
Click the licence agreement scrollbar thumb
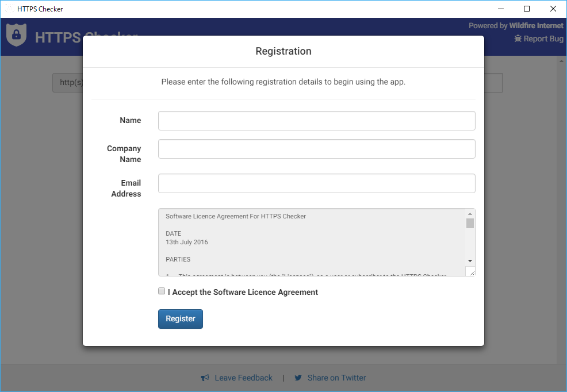(470, 223)
